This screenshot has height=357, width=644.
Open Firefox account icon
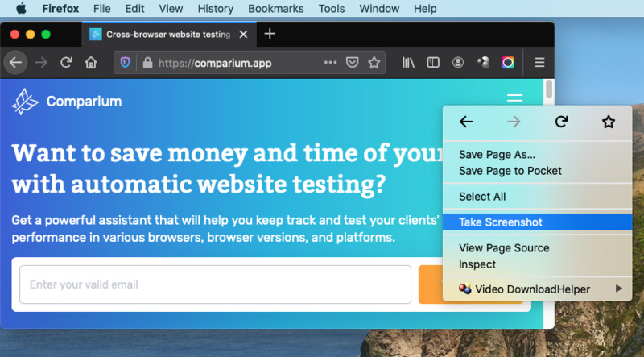(458, 63)
